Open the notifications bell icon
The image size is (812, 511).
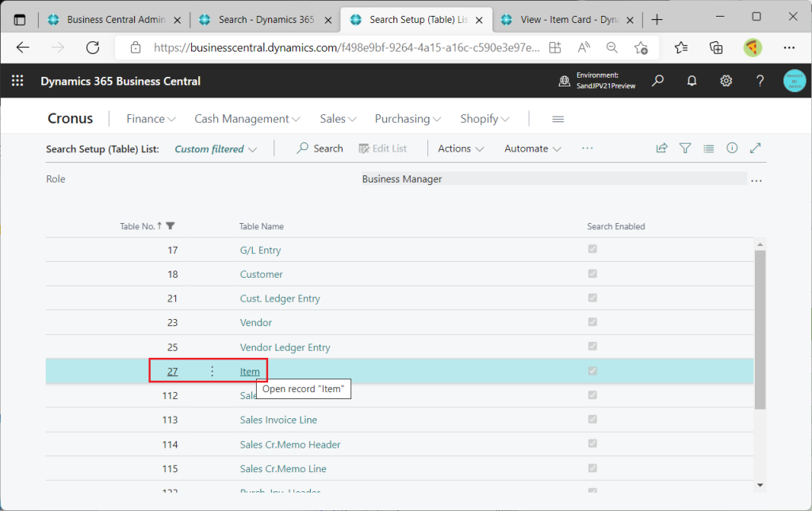click(x=691, y=81)
